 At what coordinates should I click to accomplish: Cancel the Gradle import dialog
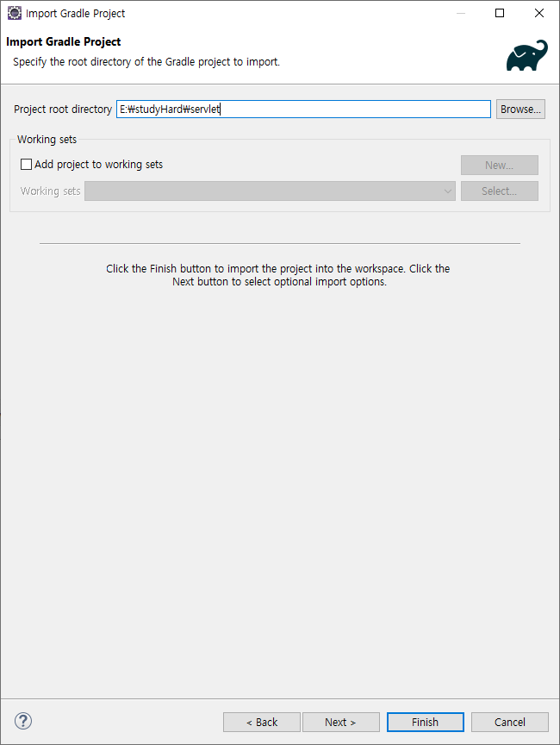point(510,723)
